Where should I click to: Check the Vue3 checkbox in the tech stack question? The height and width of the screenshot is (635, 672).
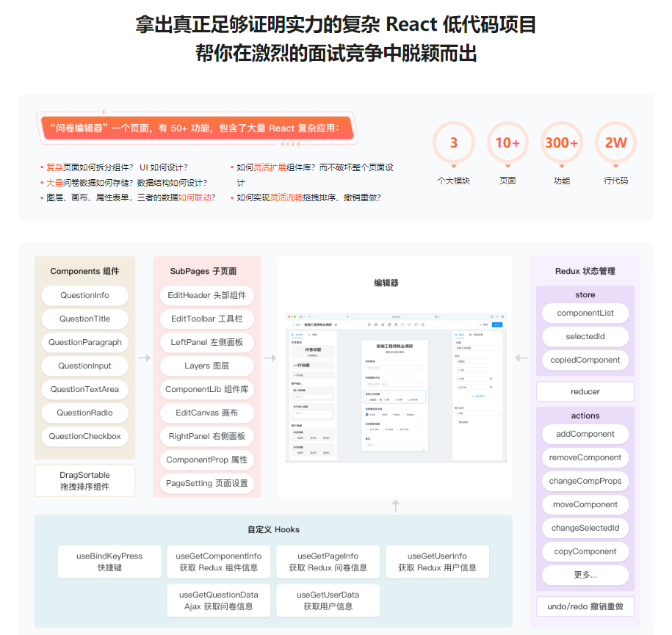379,415
